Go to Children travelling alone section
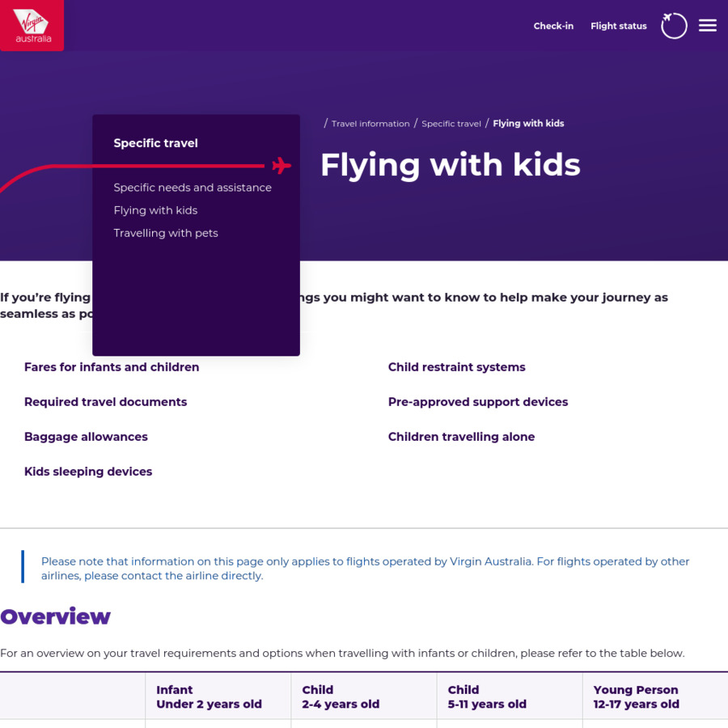 click(461, 437)
